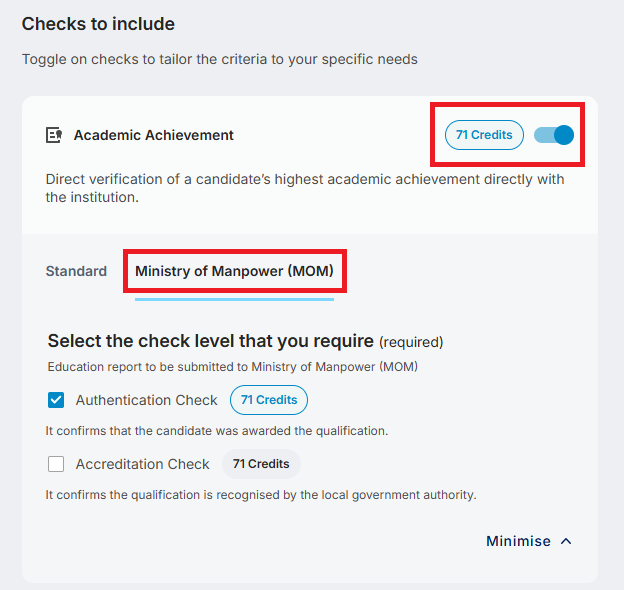The width and height of the screenshot is (624, 590).
Task: Click the Accreditation Check label text
Action: pos(142,464)
